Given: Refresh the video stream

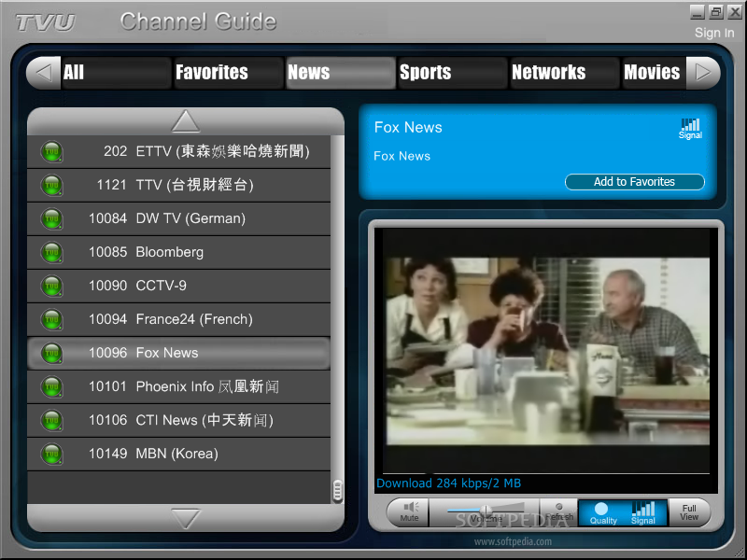Looking at the screenshot, I should (x=558, y=512).
